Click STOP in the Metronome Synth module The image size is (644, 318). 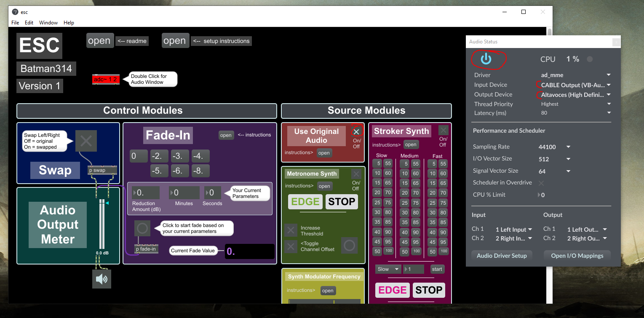coord(342,201)
